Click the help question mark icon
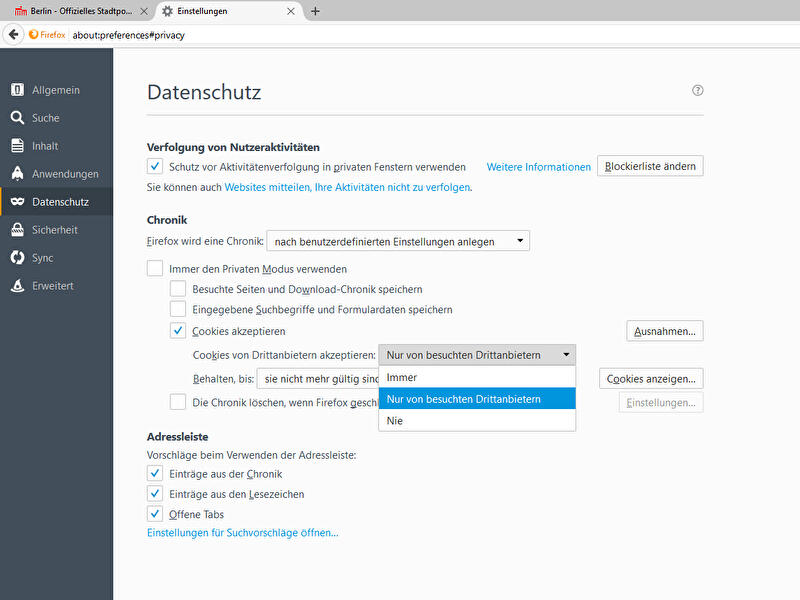800x600 pixels. coord(698,90)
